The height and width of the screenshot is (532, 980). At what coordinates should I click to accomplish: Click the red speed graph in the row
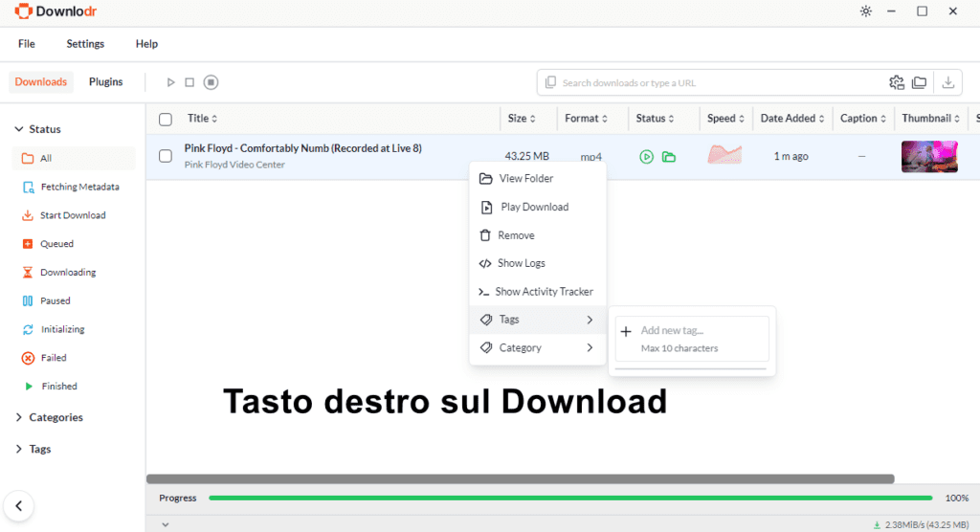pos(724,154)
